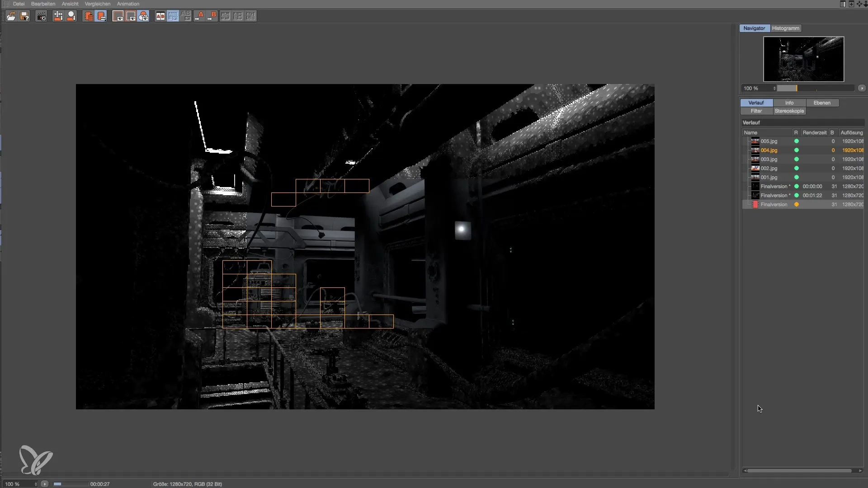The width and height of the screenshot is (868, 488).
Task: Open the Vergleichen menu
Action: click(98, 4)
